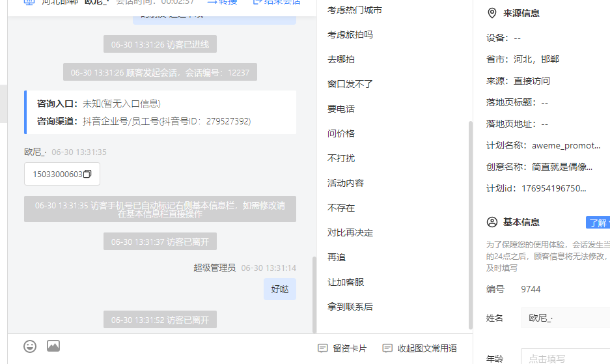The width and height of the screenshot is (610, 364).
Task: Click the 转接 transfer button
Action: pos(222,2)
